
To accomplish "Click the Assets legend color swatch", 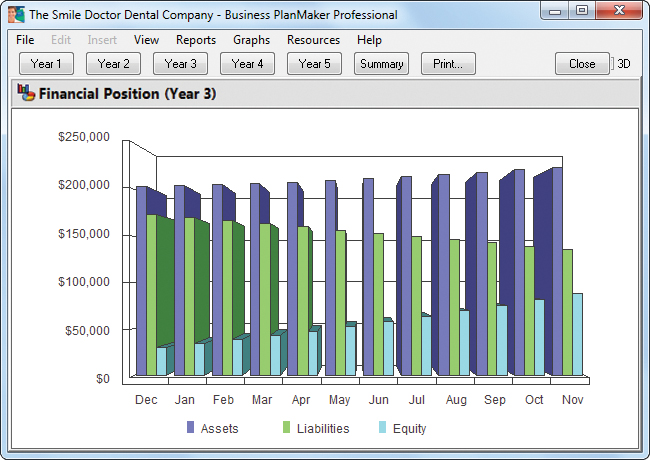I will 190,428.
